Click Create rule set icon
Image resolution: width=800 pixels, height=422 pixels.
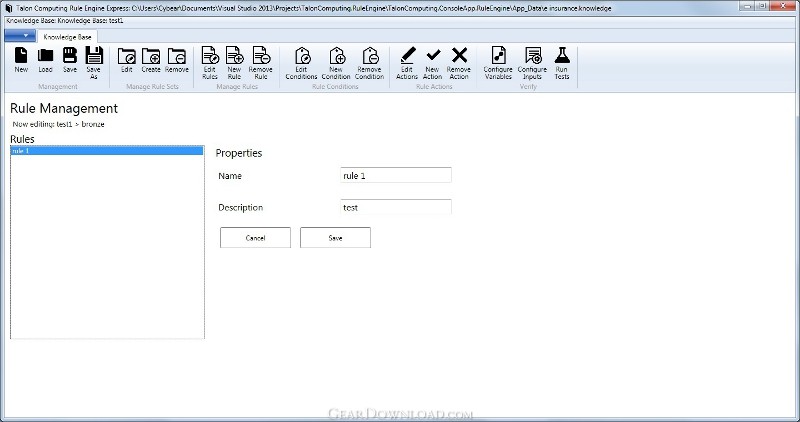[x=151, y=56]
